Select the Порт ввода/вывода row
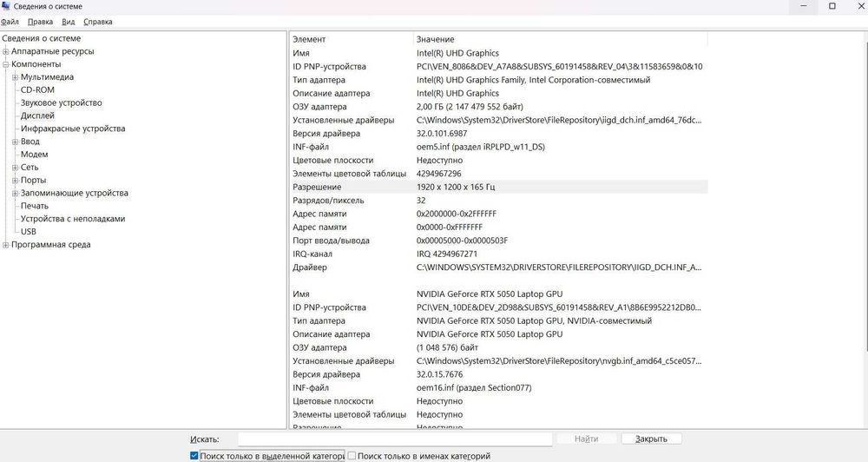 click(x=499, y=241)
